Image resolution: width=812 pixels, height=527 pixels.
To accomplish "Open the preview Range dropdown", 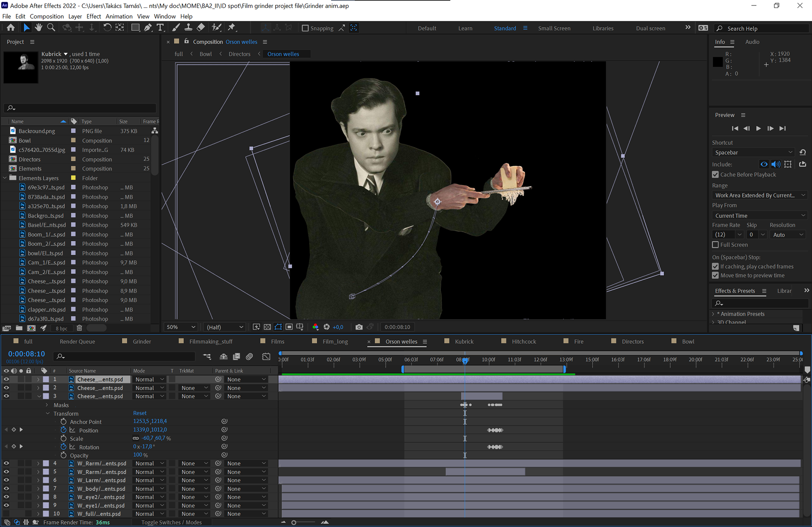I will pos(759,195).
